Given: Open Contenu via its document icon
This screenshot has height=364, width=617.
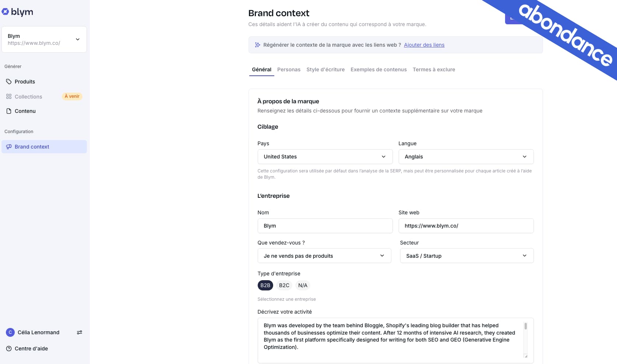Looking at the screenshot, I should click(x=8, y=111).
